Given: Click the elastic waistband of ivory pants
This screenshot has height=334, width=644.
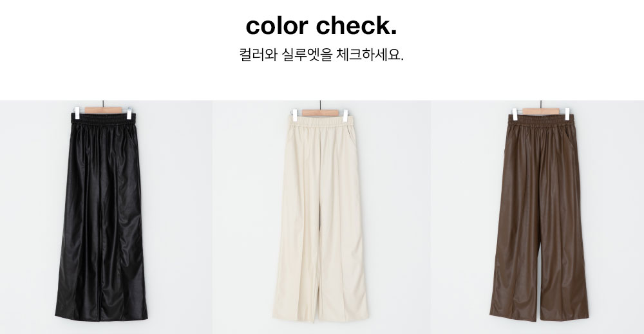Looking at the screenshot, I should point(320,120).
